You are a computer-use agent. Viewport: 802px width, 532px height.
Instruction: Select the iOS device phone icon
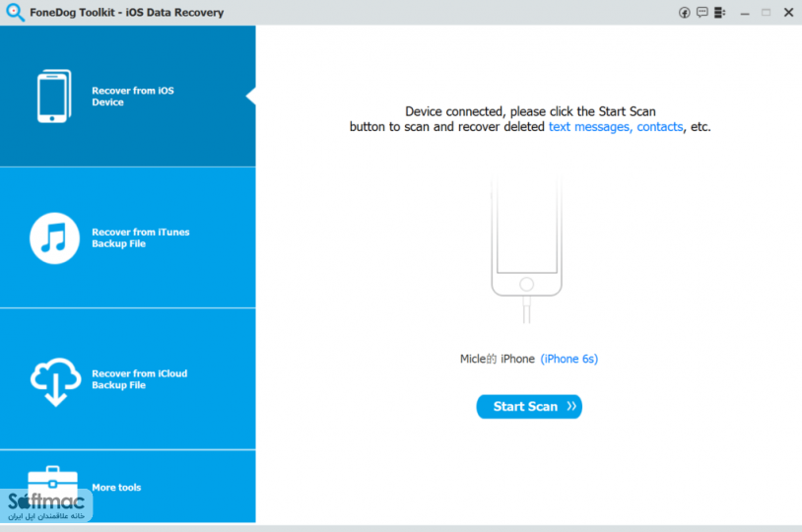point(54,97)
